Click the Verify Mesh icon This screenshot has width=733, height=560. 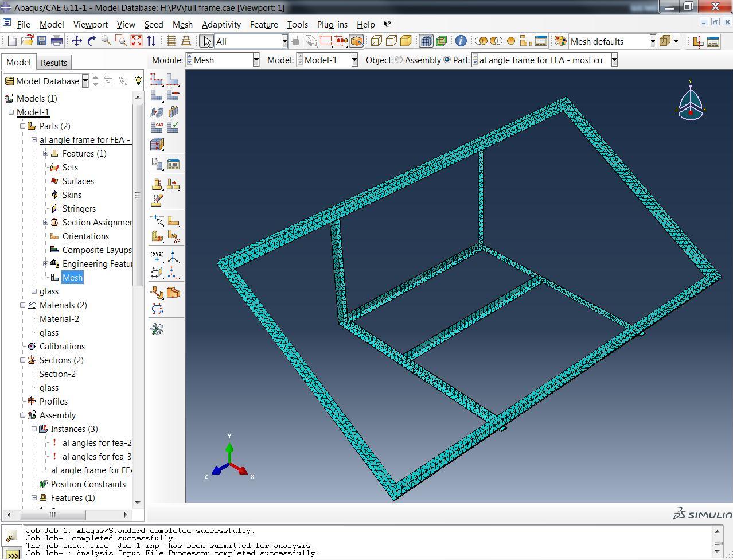[x=173, y=127]
